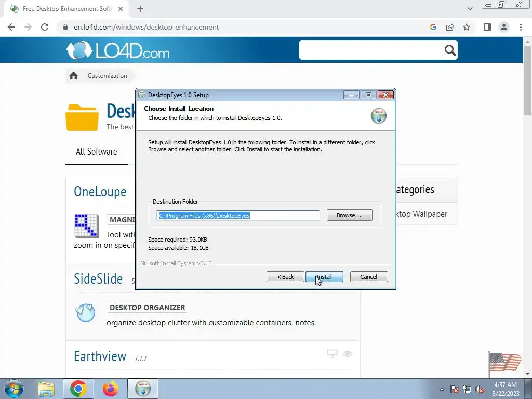This screenshot has height=399, width=532.
Task: Launch Firefox from the taskbar
Action: click(x=111, y=389)
